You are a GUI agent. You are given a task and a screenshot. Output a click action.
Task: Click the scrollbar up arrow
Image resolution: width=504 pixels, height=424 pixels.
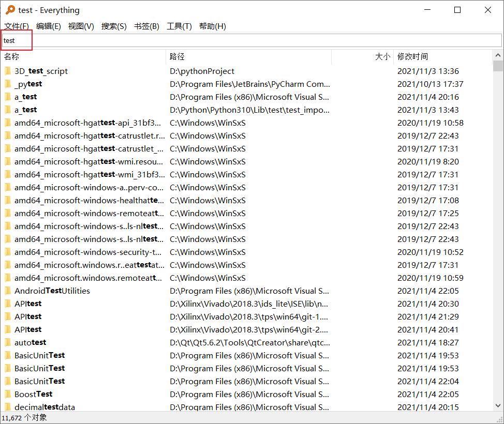(498, 54)
